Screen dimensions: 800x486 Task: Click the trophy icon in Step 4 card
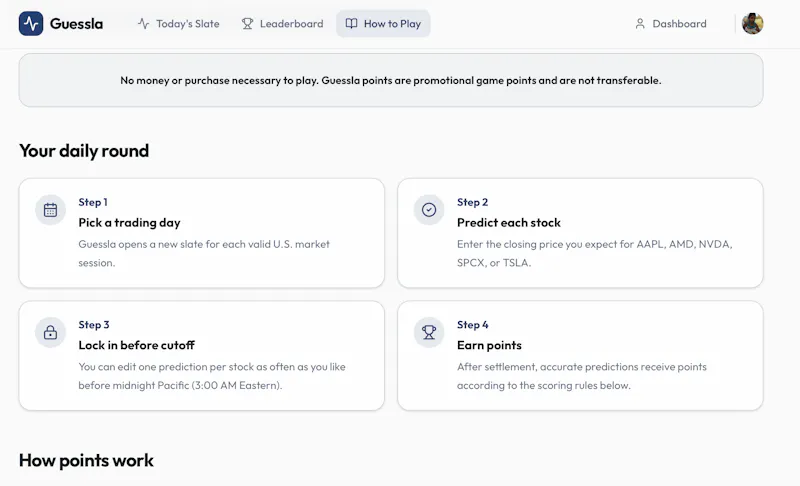[x=429, y=332]
